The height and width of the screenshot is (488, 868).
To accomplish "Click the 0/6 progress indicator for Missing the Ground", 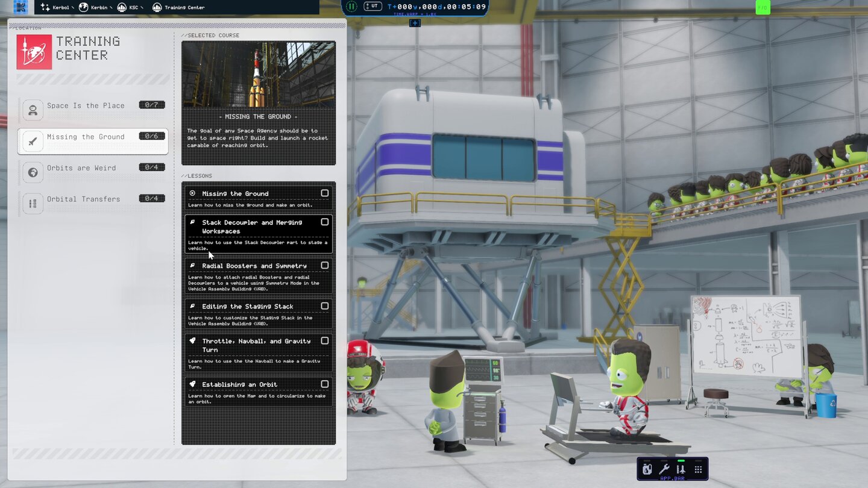I will [152, 136].
